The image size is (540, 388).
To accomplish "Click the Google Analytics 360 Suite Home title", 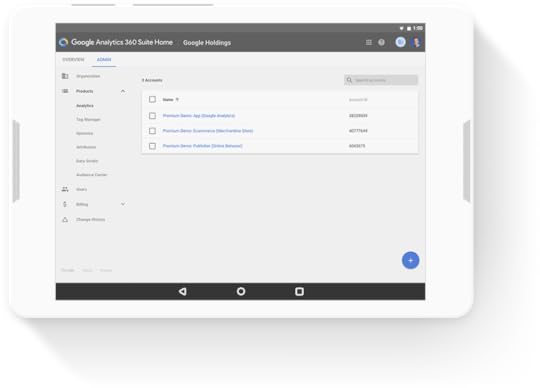I will pos(122,42).
